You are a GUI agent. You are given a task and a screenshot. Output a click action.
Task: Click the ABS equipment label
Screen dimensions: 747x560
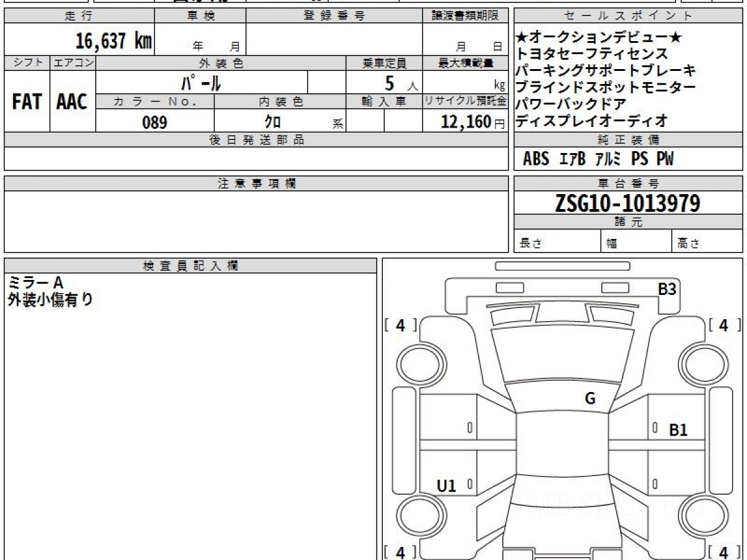536,159
